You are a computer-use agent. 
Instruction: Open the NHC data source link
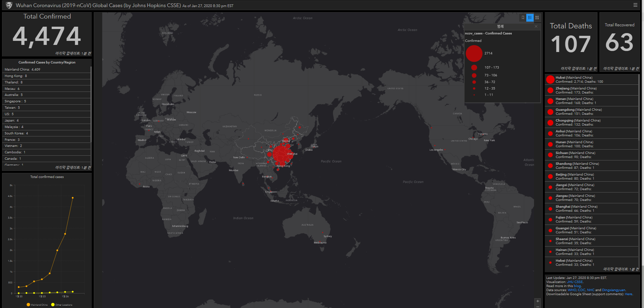[591, 290]
